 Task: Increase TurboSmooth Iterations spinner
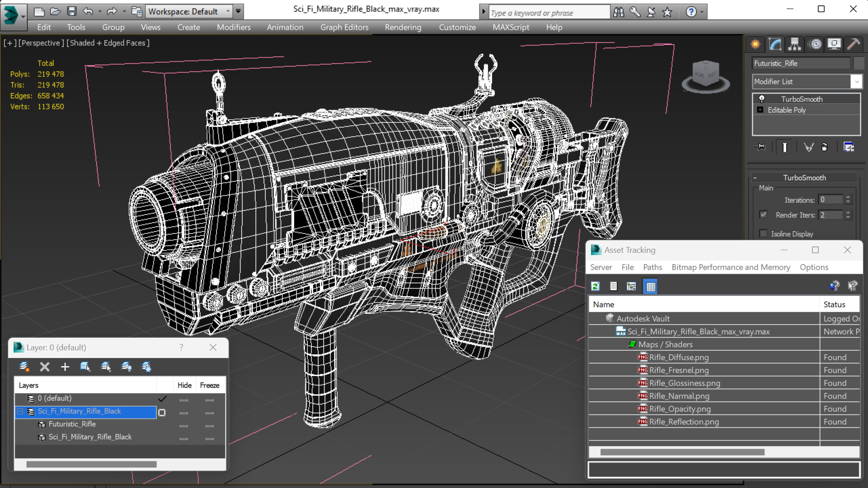848,197
